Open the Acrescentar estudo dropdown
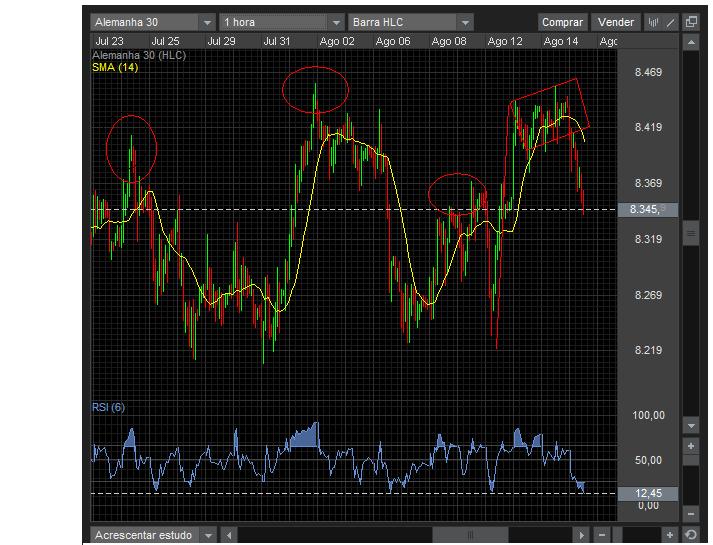The height and width of the screenshot is (545, 713). point(152,535)
